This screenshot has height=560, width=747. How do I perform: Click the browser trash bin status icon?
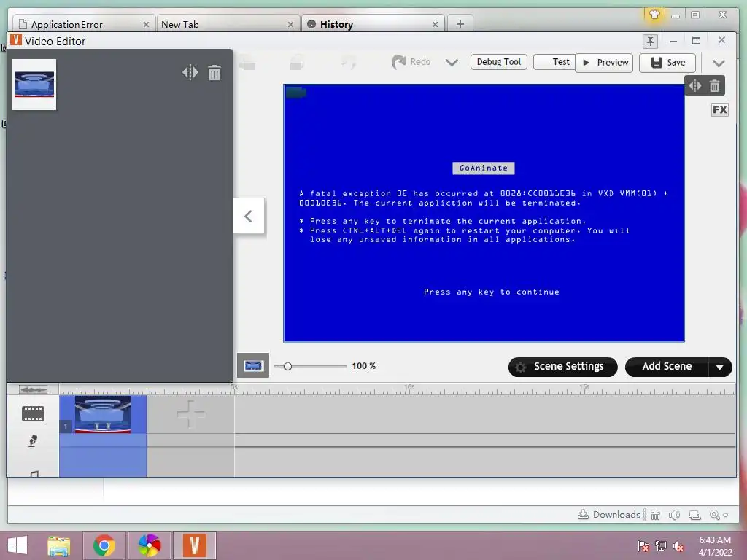click(656, 515)
